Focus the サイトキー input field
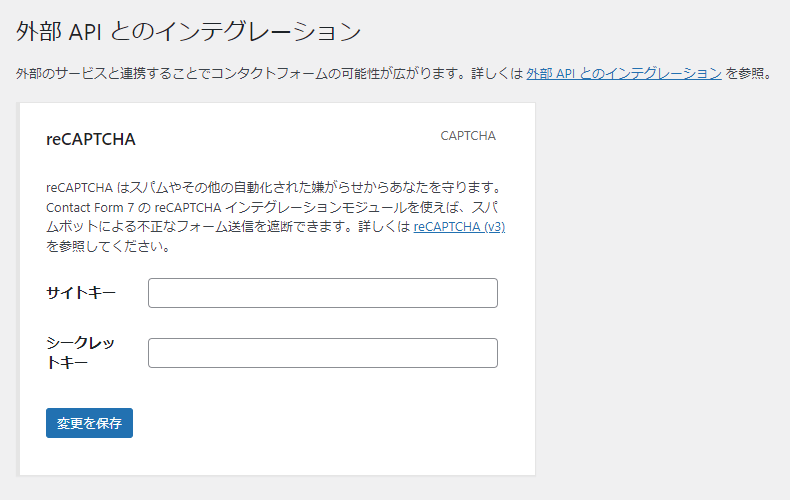 [x=323, y=293]
